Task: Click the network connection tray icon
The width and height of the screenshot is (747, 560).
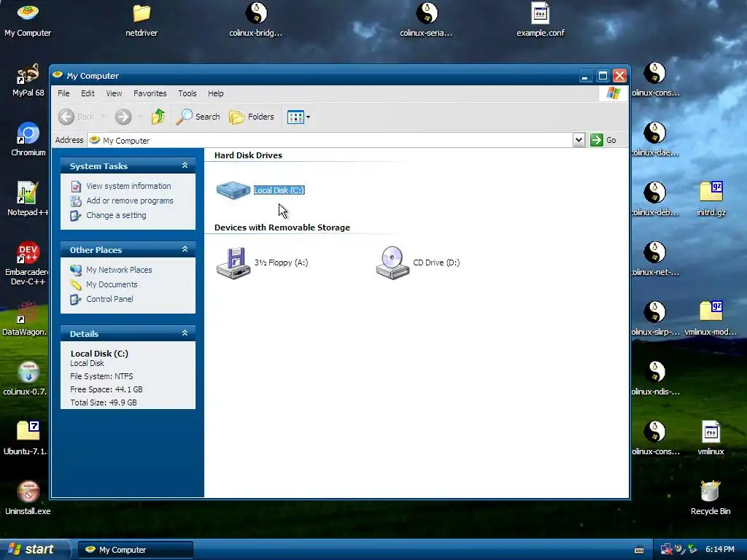Action: (x=665, y=549)
